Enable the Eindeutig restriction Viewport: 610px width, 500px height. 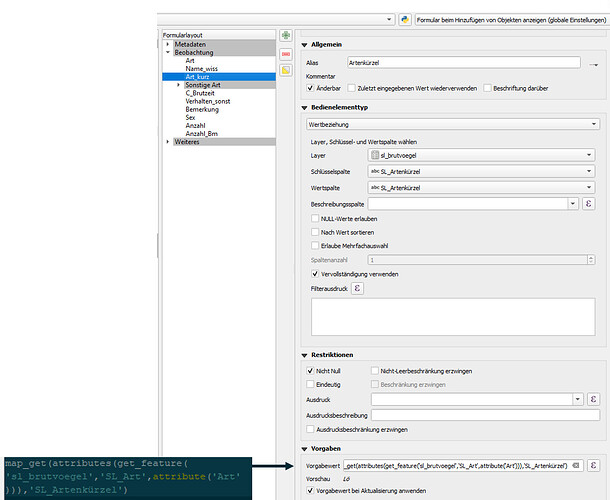pyautogui.click(x=310, y=384)
